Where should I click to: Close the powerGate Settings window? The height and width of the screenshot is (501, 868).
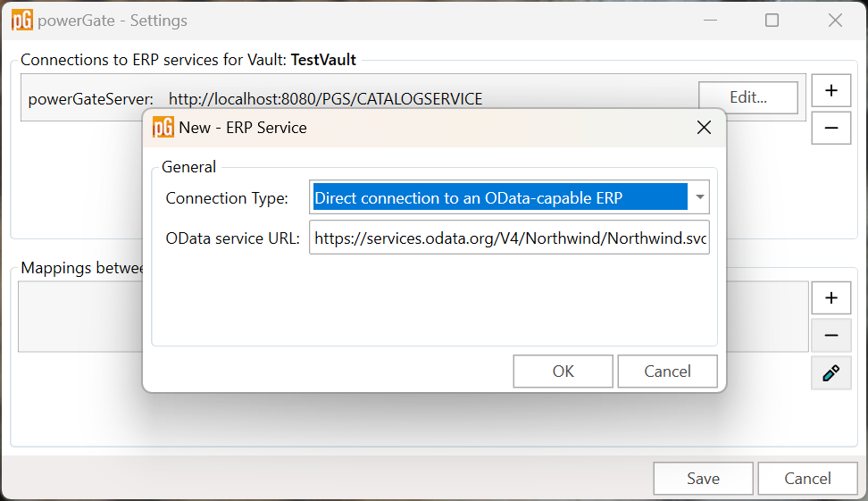pyautogui.click(x=835, y=21)
